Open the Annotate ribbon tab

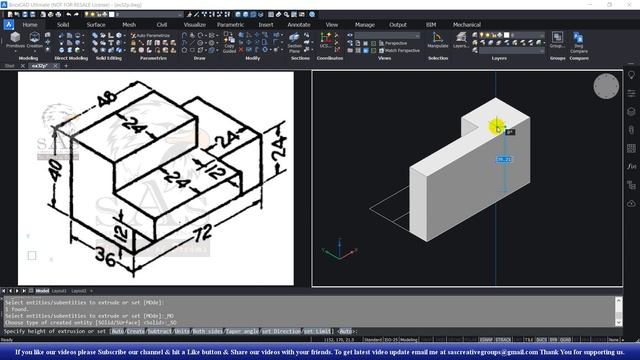point(299,24)
